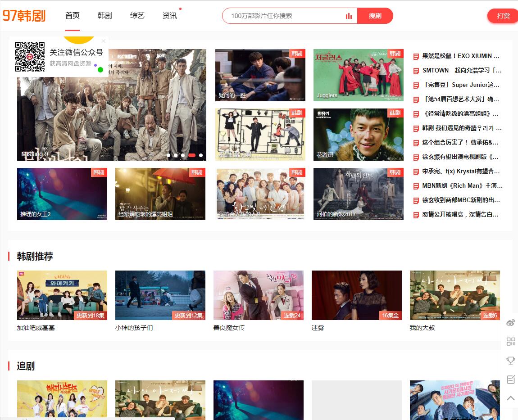The image size is (518, 420).
Task: Click news icon beside 第54届百想艺术大赏
Action: [x=416, y=100]
